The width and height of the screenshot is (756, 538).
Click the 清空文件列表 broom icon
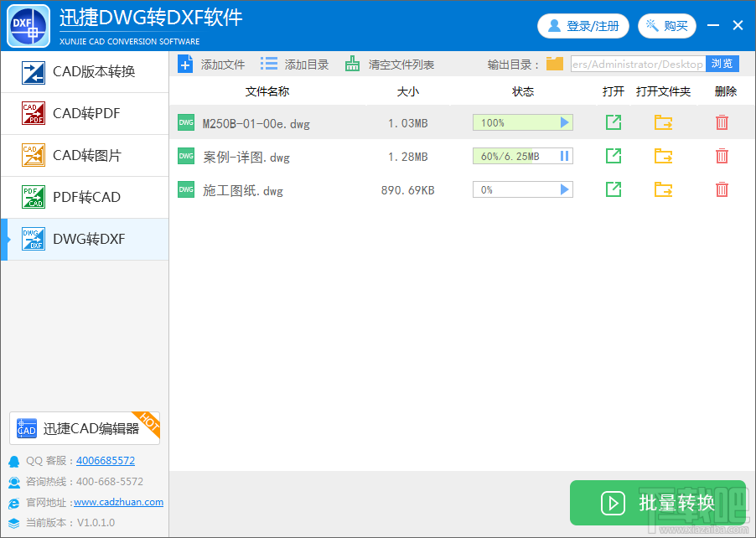pyautogui.click(x=353, y=65)
